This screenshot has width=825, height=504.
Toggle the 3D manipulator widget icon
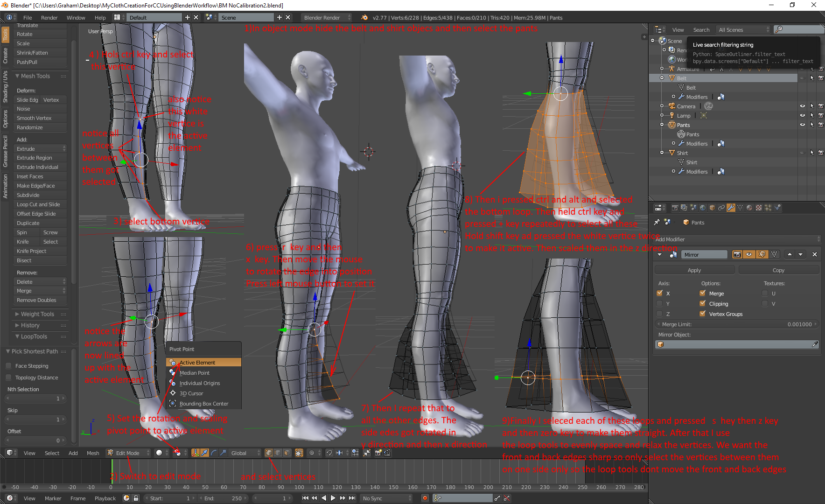[196, 453]
